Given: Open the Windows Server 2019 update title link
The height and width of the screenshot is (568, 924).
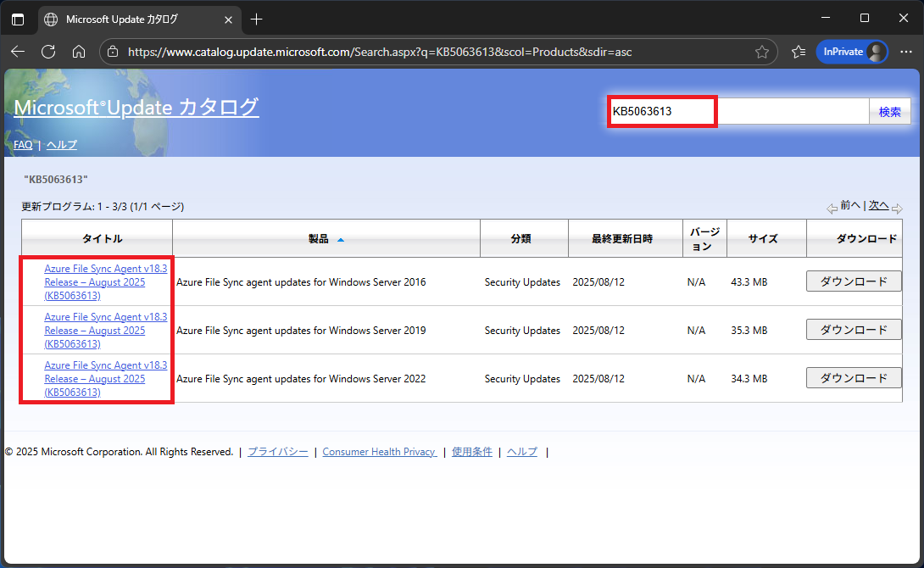Looking at the screenshot, I should point(105,330).
